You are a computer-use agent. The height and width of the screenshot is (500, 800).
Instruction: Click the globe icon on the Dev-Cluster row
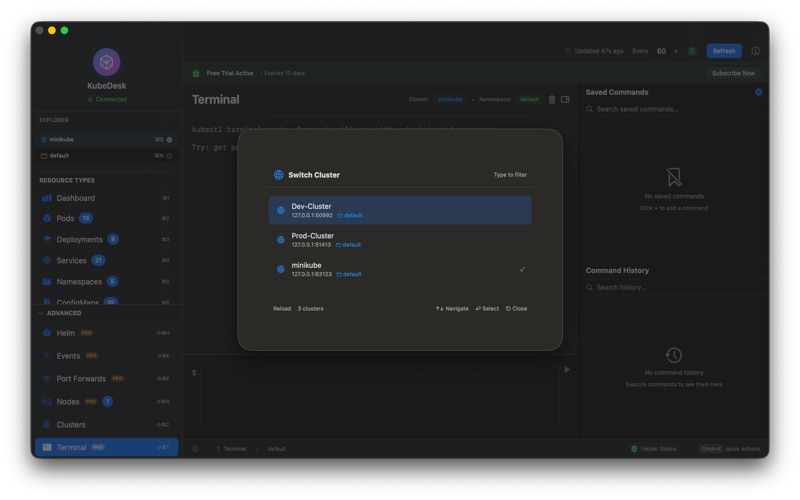281,210
